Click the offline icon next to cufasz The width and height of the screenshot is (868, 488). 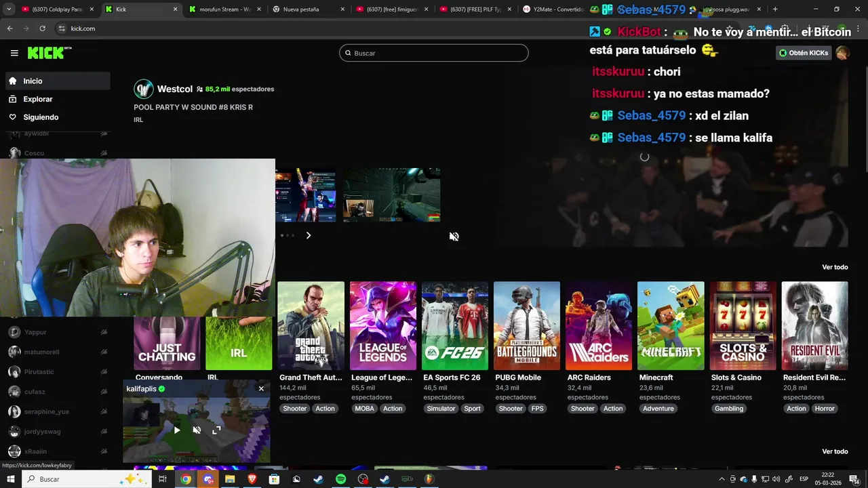104,392
